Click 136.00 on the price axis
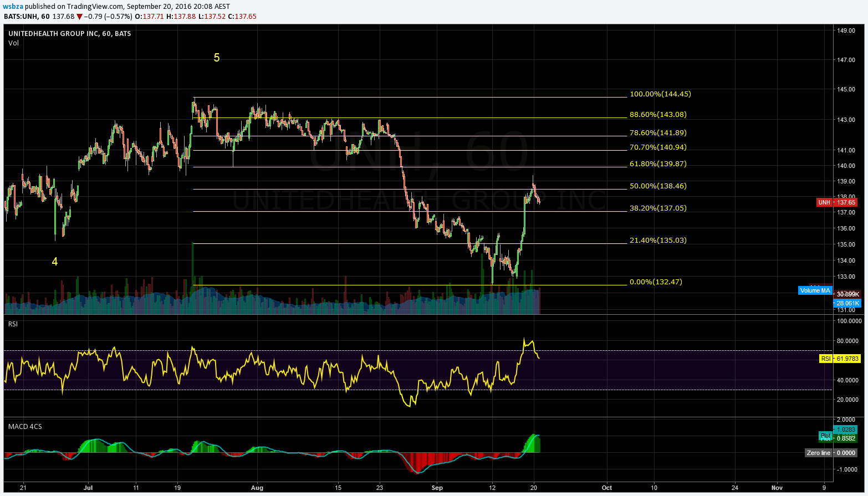868x496 pixels. click(846, 228)
